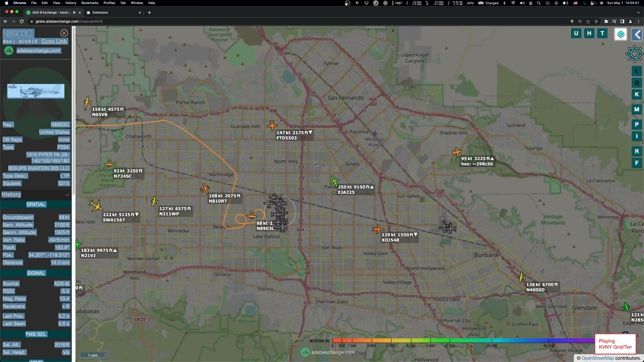Toggle the K button on right side

(637, 95)
